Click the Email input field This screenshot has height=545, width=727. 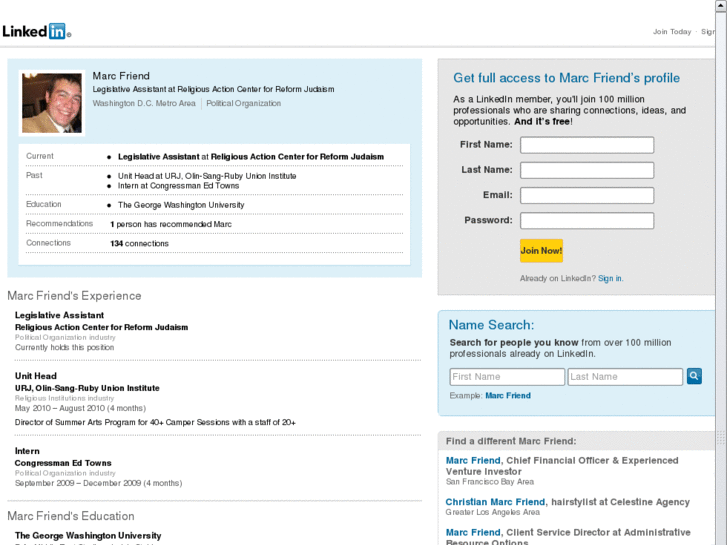coord(587,195)
